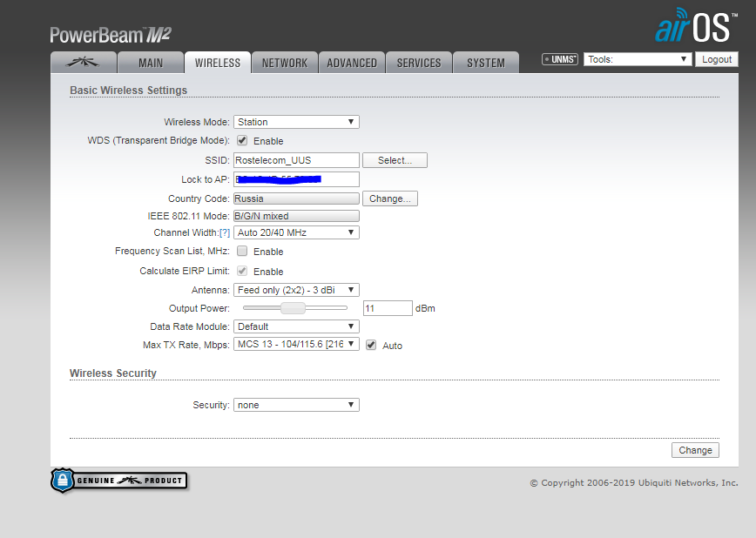756x538 pixels.
Task: Click the UNMS status icon
Action: tap(560, 59)
